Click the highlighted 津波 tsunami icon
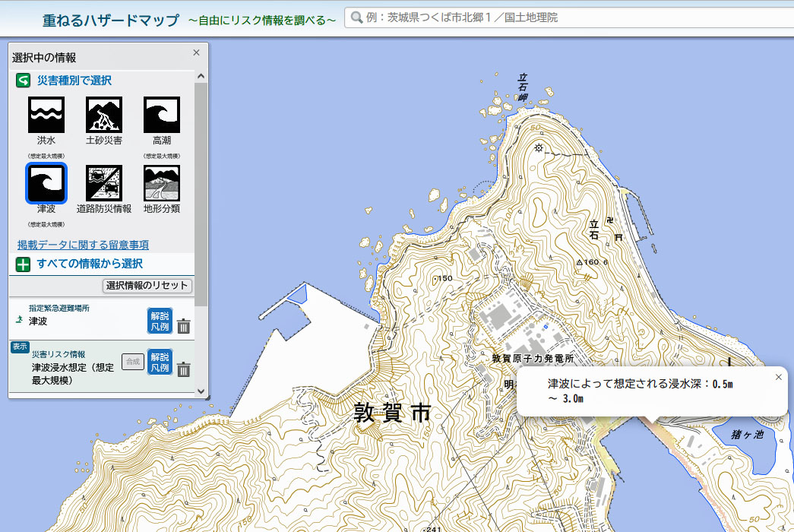 (x=46, y=183)
